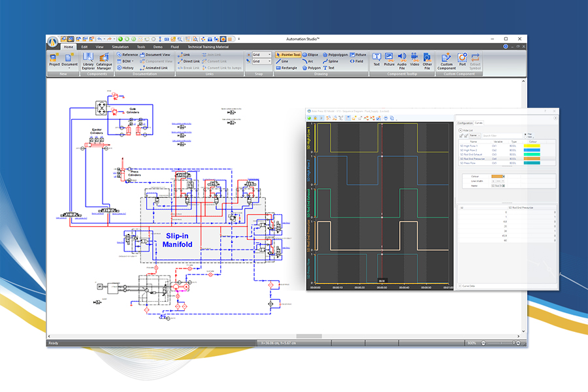Click the green SD Rod End Exhaust colour

click(532, 154)
